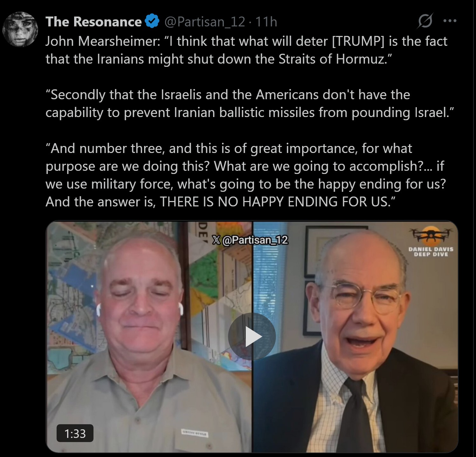Play the embedded video
Image resolution: width=476 pixels, height=457 pixels.
click(x=252, y=336)
